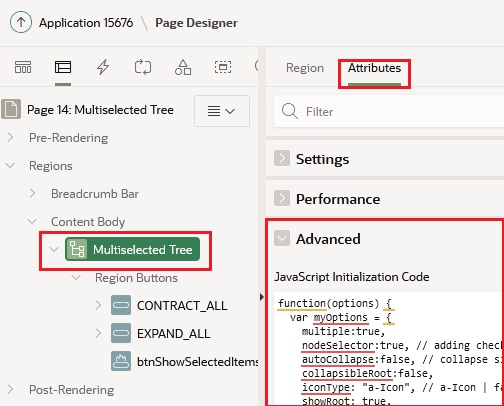Select Page 14: Multiselected Tree node
Screen dimensions: 504x406
(100, 110)
